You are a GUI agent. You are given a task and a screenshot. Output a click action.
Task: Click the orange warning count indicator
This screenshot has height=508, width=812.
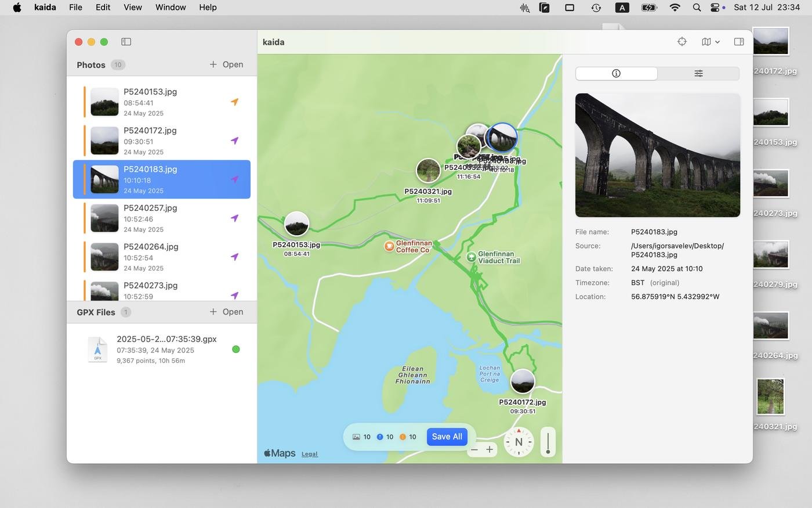(x=408, y=437)
